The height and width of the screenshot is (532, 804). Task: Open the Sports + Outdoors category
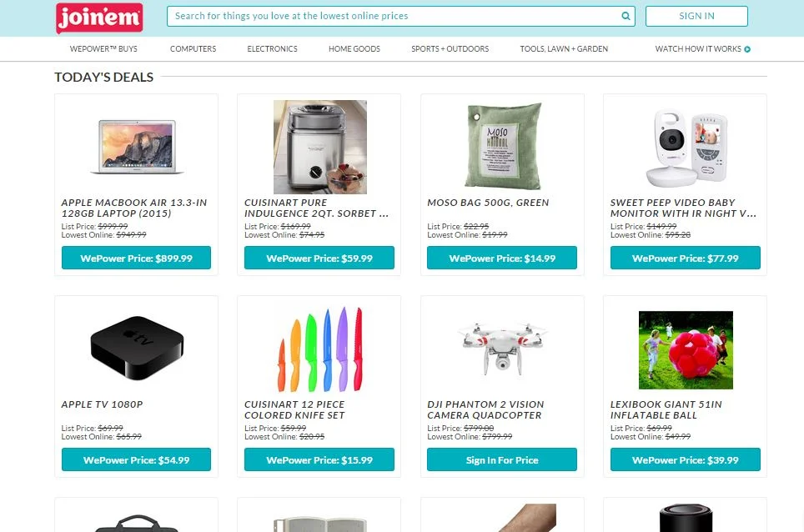pos(450,48)
